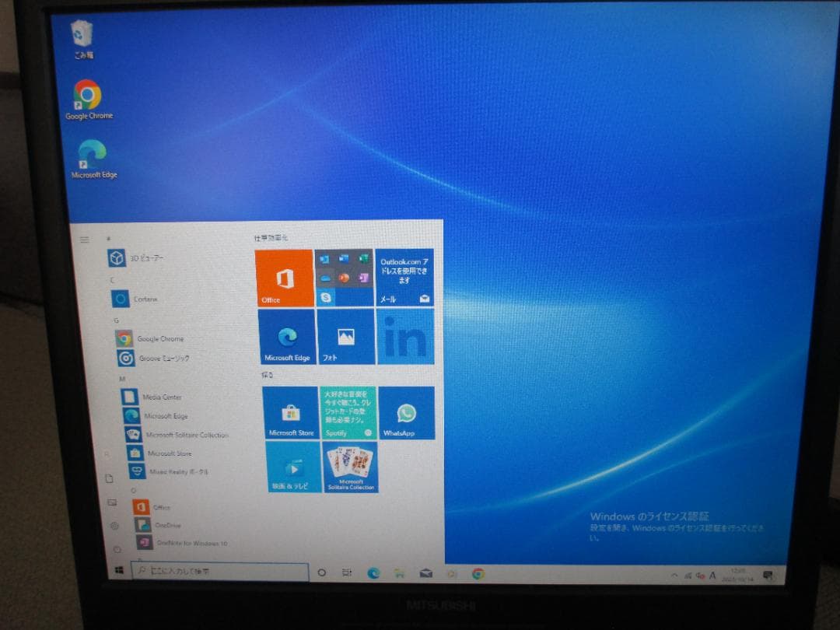Open the Spotify tile in the Start menu
Screen dimensions: 840x630
point(348,410)
